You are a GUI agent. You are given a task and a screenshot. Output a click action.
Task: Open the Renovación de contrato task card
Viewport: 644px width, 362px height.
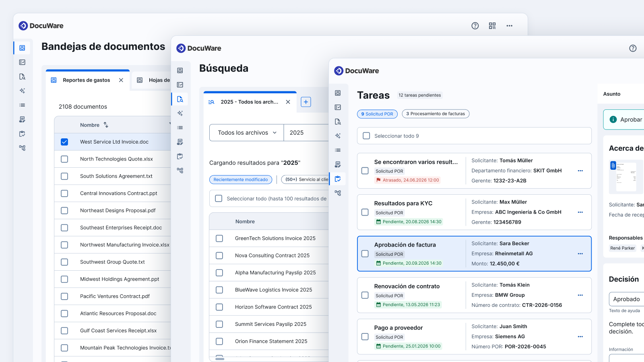point(474,295)
